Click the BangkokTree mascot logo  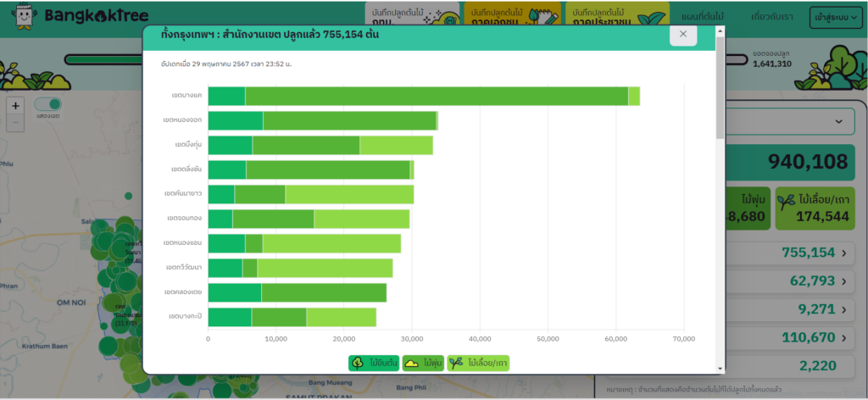click(x=23, y=17)
